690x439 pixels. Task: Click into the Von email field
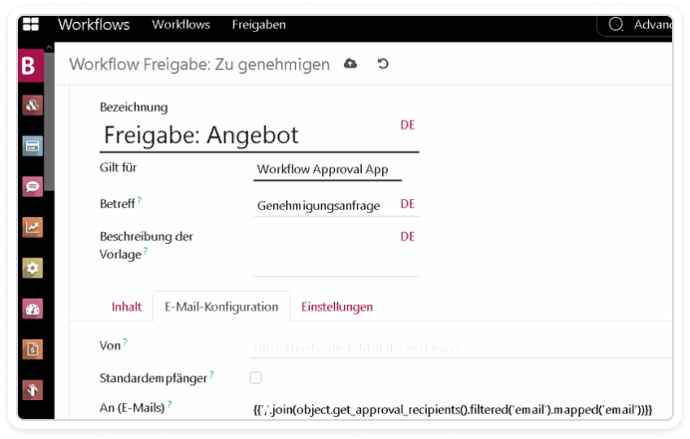(460, 346)
